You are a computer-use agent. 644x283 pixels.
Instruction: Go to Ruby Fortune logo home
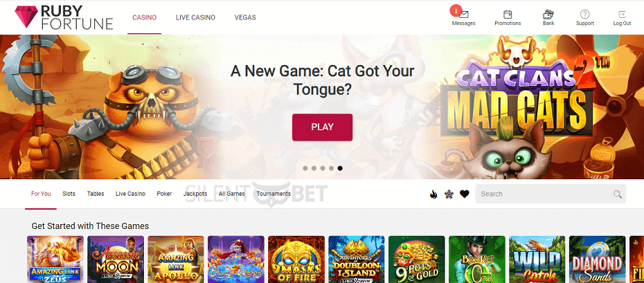pyautogui.click(x=64, y=17)
